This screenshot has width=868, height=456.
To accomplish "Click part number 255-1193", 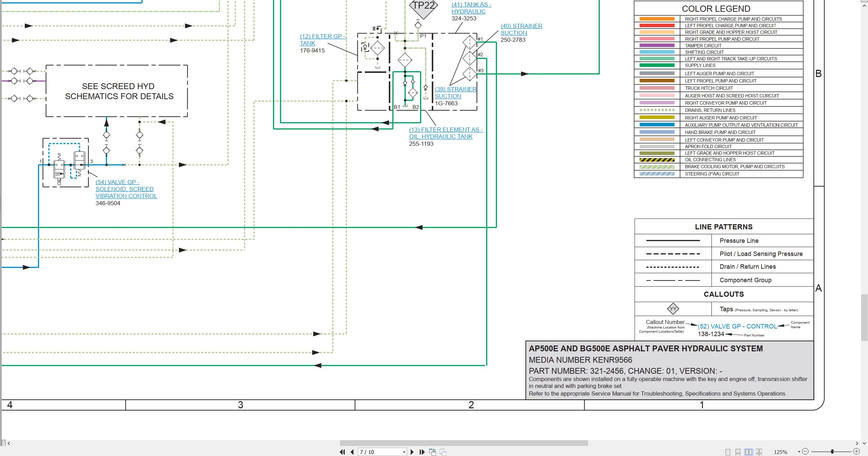I will (421, 144).
